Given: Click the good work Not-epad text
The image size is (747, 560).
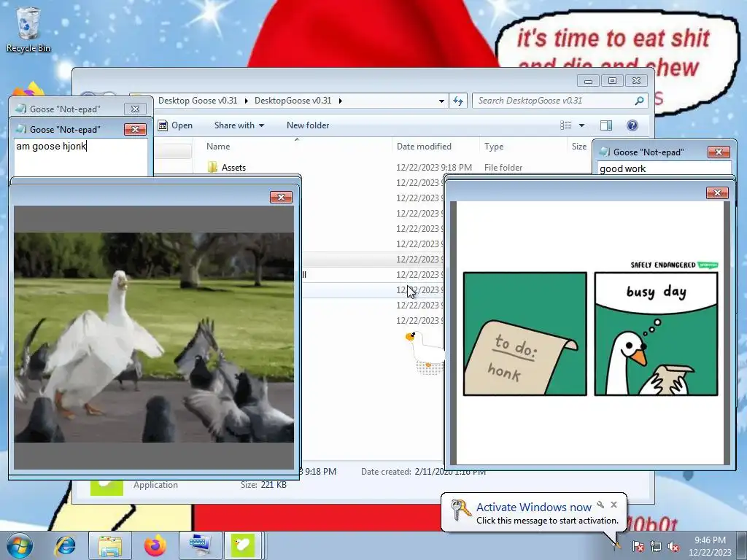Looking at the screenshot, I should click(623, 168).
